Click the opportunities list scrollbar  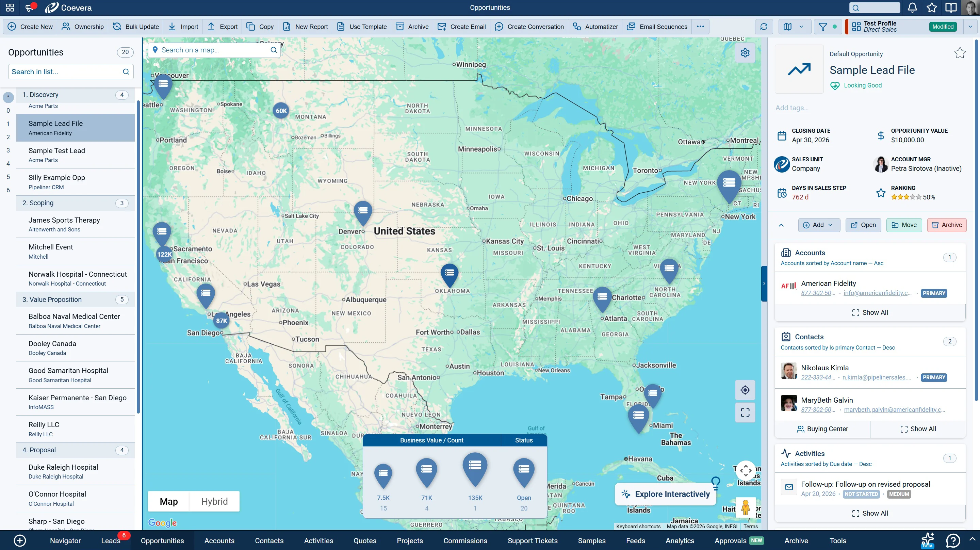click(x=138, y=257)
